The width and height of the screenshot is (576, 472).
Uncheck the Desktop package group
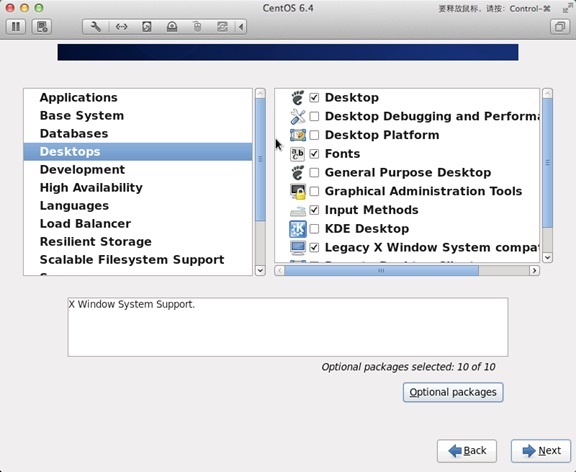click(314, 97)
